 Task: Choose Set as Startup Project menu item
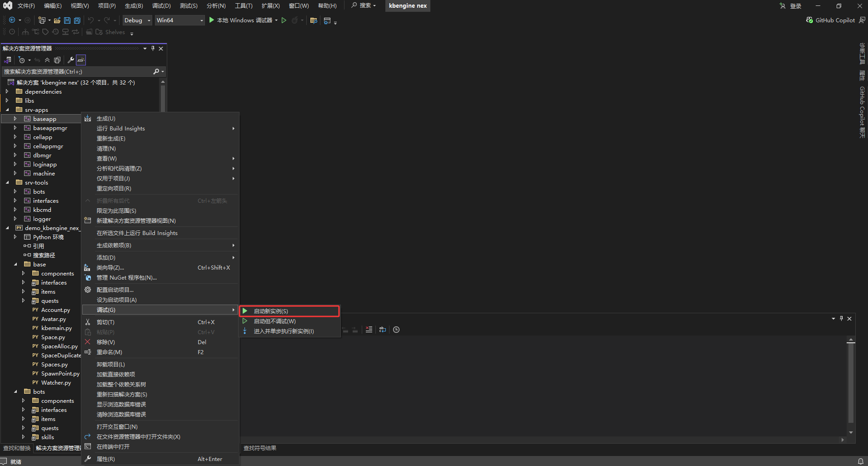pyautogui.click(x=117, y=300)
